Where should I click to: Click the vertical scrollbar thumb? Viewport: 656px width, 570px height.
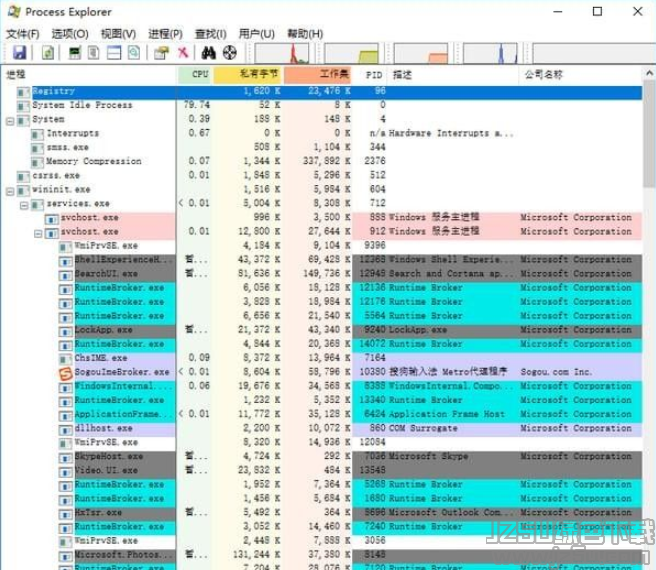[x=649, y=134]
